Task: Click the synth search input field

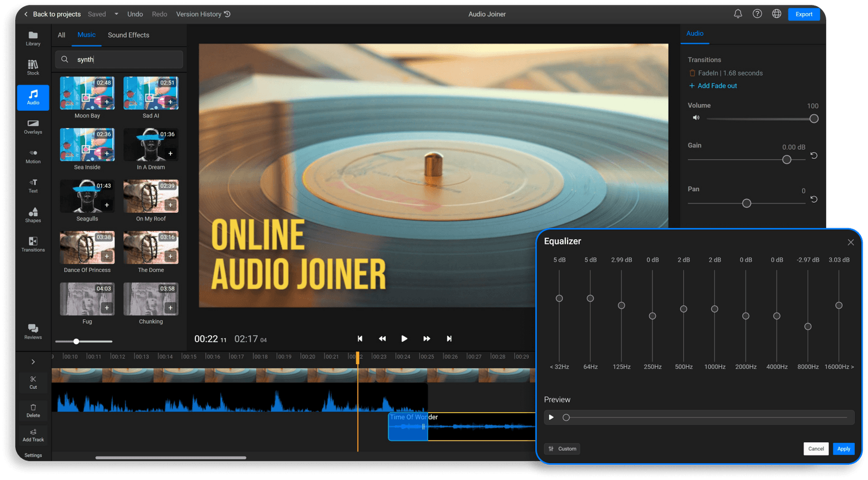Action: point(119,59)
